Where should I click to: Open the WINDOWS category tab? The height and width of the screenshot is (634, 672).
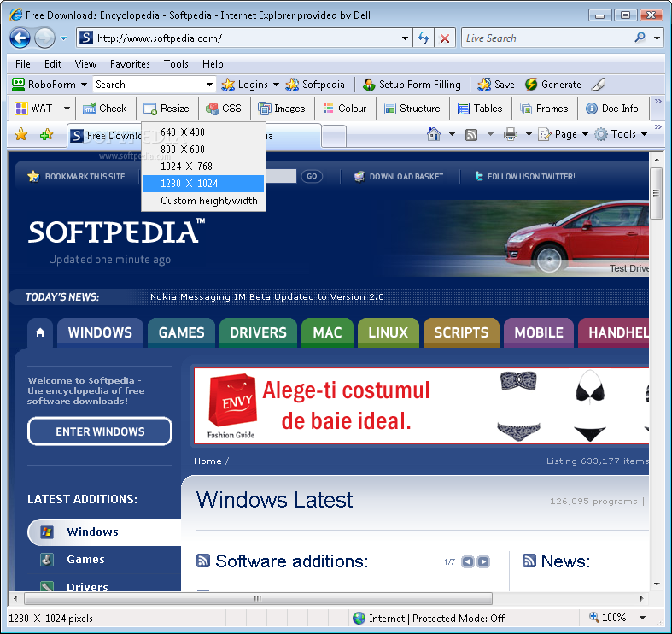(100, 332)
